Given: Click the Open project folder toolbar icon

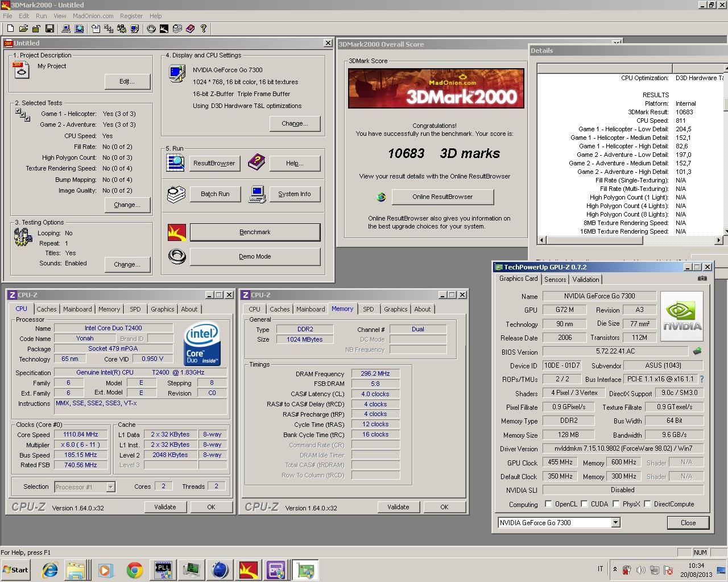Looking at the screenshot, I should pos(23,28).
